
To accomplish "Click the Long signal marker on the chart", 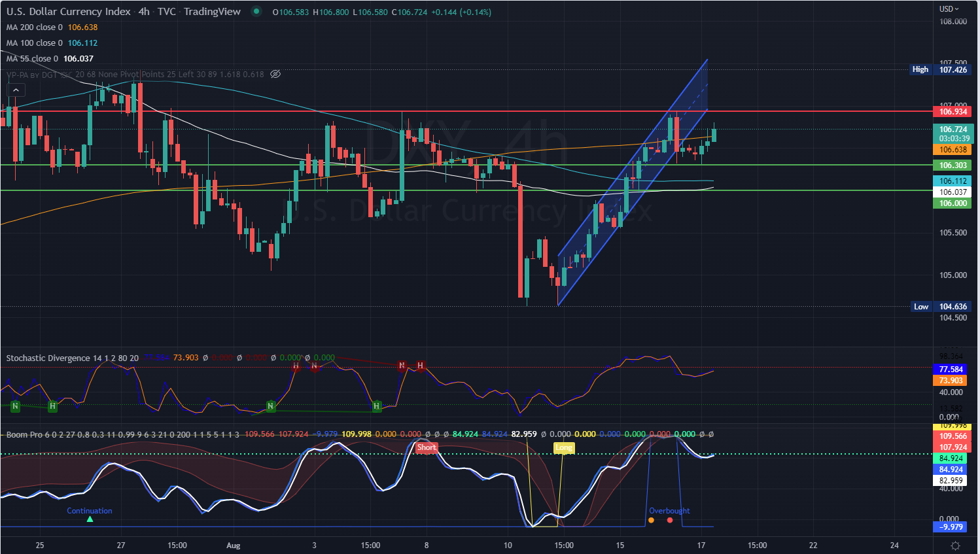I will pos(565,447).
